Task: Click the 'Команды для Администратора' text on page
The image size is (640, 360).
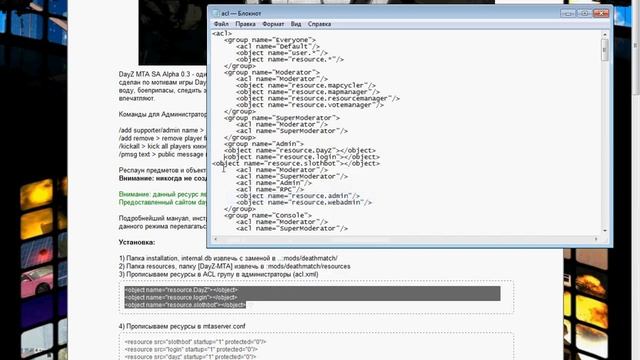Action: pos(163,114)
